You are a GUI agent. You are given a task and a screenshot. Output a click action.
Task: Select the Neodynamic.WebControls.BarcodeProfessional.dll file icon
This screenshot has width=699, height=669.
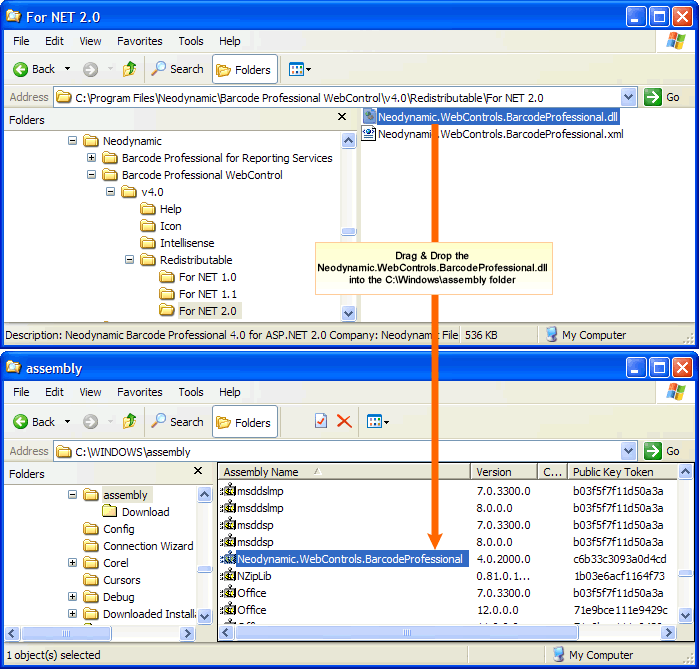(x=369, y=117)
